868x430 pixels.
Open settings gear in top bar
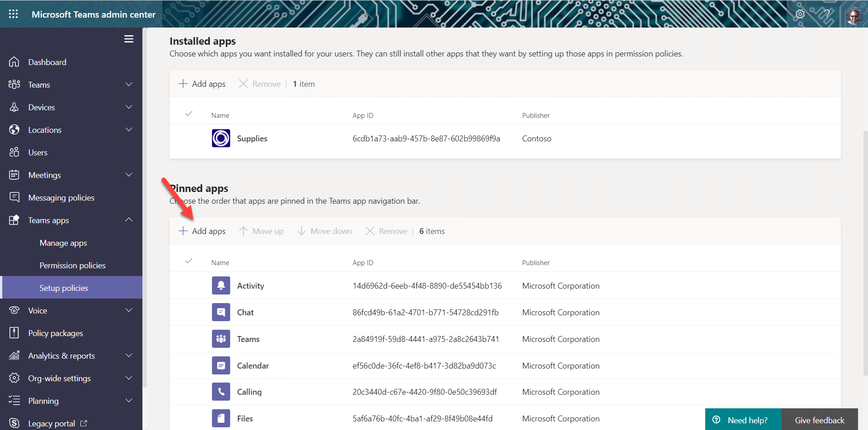pyautogui.click(x=800, y=14)
